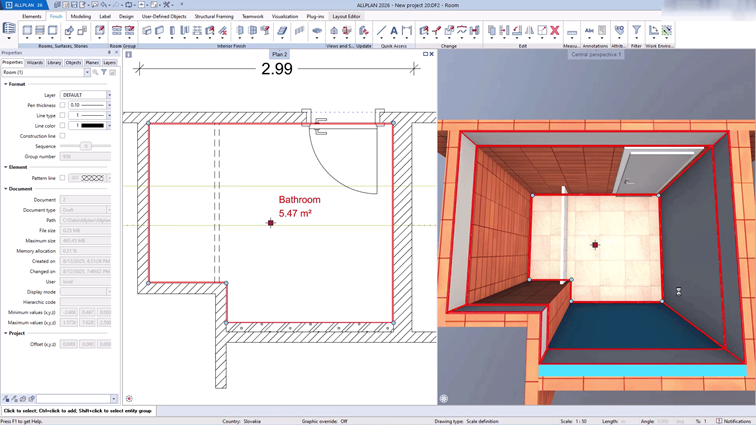This screenshot has width=756, height=425.
Task: Click the Line color black swatch
Action: (x=92, y=126)
